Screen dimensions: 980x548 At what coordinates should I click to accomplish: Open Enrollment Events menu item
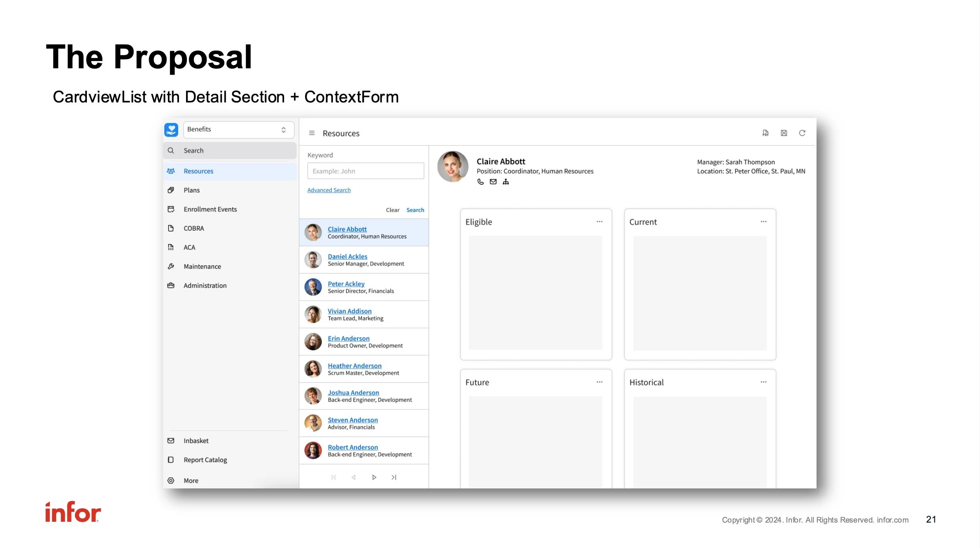[x=210, y=209]
